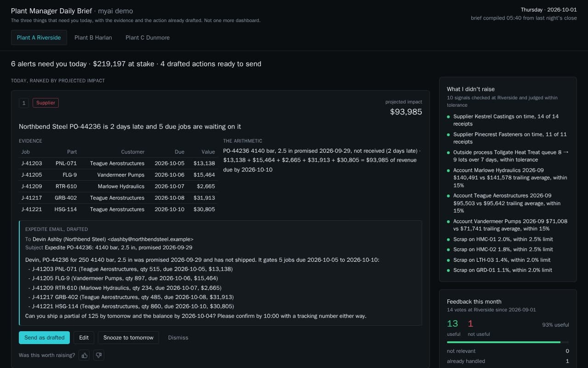Image resolution: width=588 pixels, height=368 pixels.
Task: Snooze the alert to tomorrow
Action: click(x=128, y=338)
